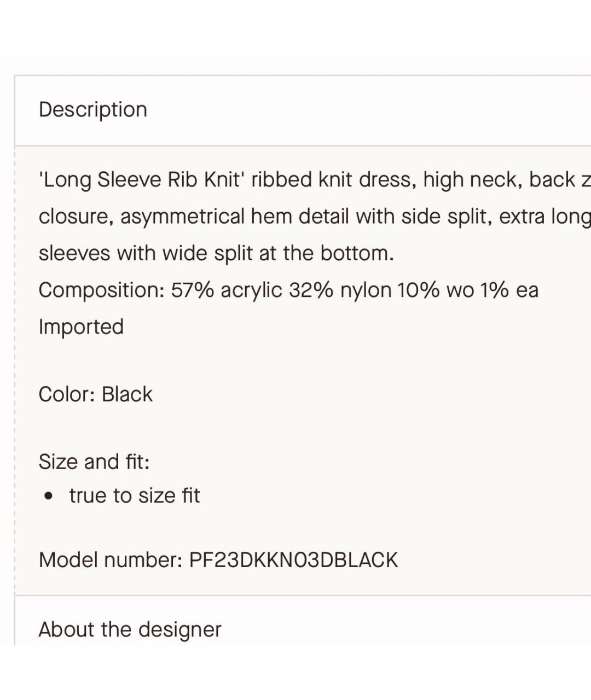Click the "Size and fit:" heading
The image size is (591, 700).
click(x=94, y=462)
